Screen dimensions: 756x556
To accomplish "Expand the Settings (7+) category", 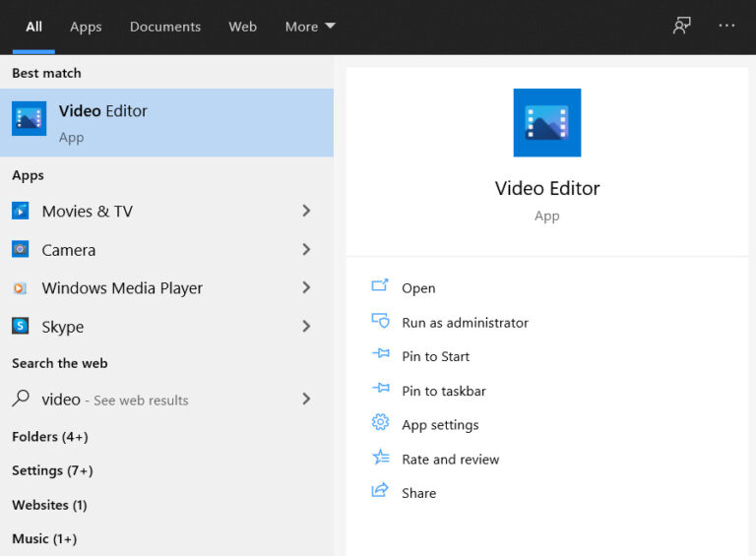I will tap(52, 470).
